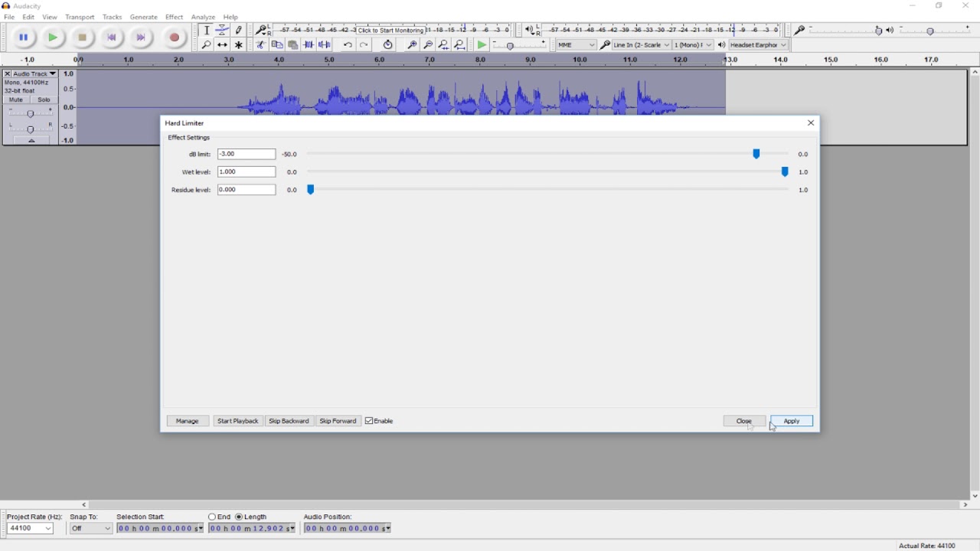
Task: Solo the Audio Track
Action: coord(44,99)
